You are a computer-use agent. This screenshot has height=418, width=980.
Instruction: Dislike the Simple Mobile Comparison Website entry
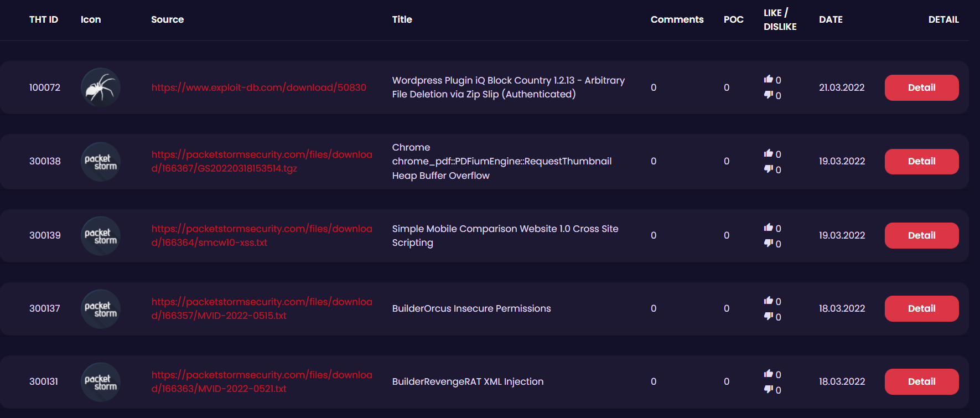tap(769, 243)
